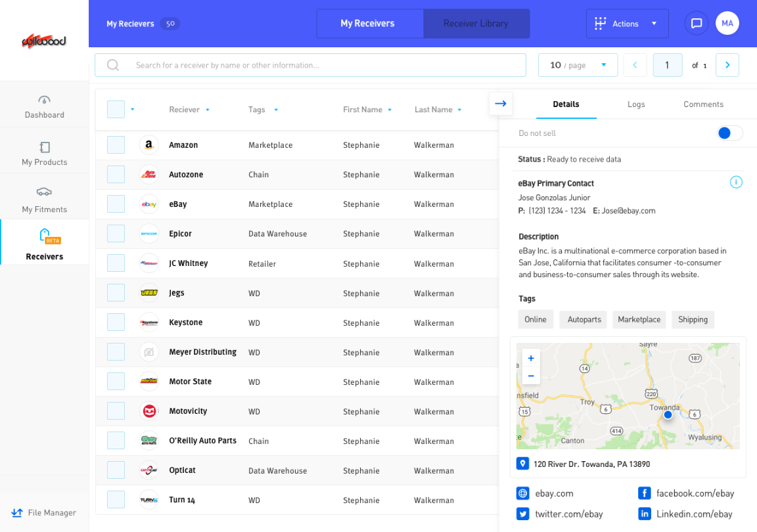Select the Opticat receiver row
The width and height of the screenshot is (757, 532).
[297, 470]
